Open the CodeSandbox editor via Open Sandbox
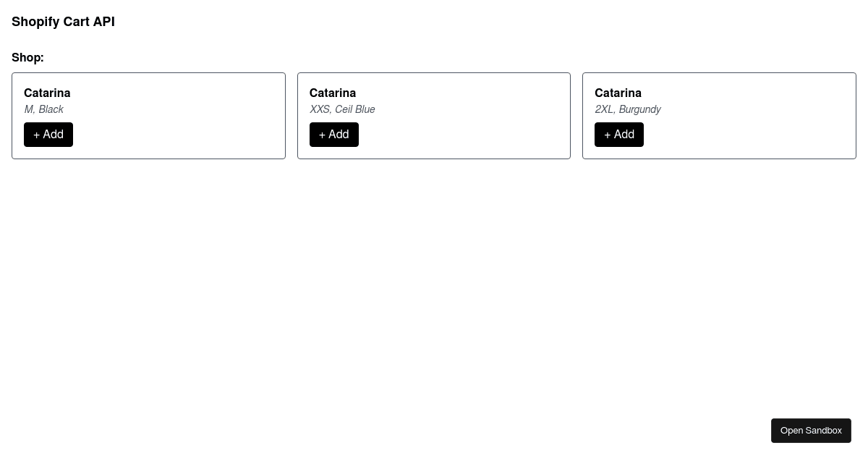The height and width of the screenshot is (456, 868). pyautogui.click(x=811, y=430)
